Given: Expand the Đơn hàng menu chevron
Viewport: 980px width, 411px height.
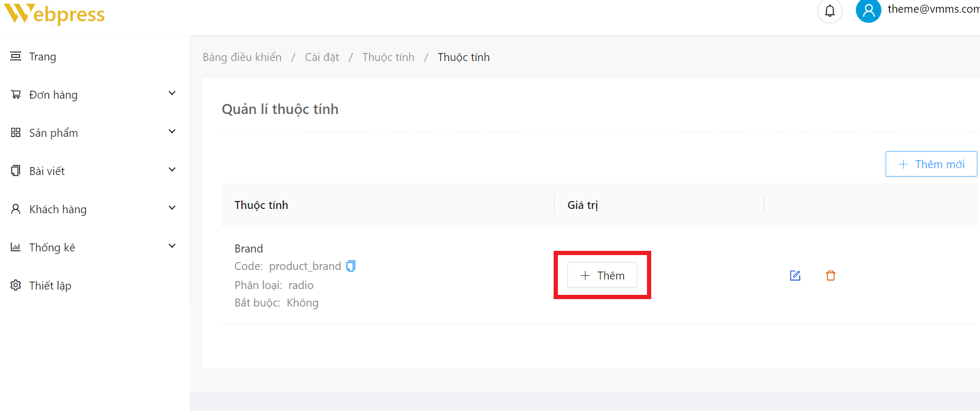Looking at the screenshot, I should point(172,93).
